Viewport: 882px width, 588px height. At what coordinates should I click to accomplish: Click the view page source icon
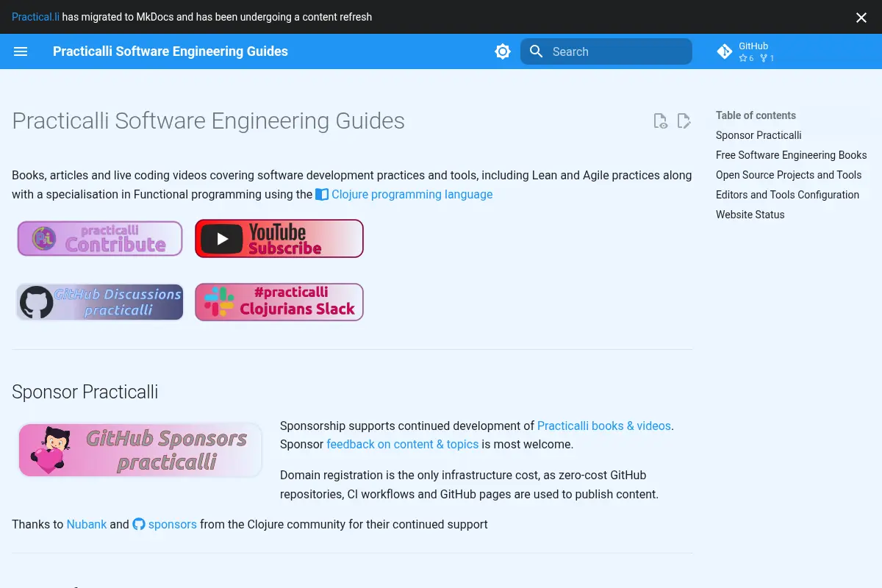661,121
